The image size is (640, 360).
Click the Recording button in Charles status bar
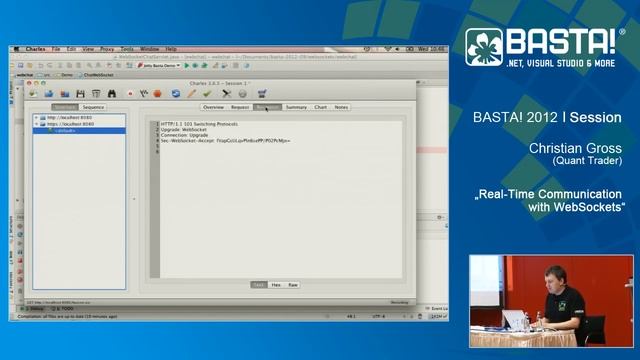[x=400, y=302]
